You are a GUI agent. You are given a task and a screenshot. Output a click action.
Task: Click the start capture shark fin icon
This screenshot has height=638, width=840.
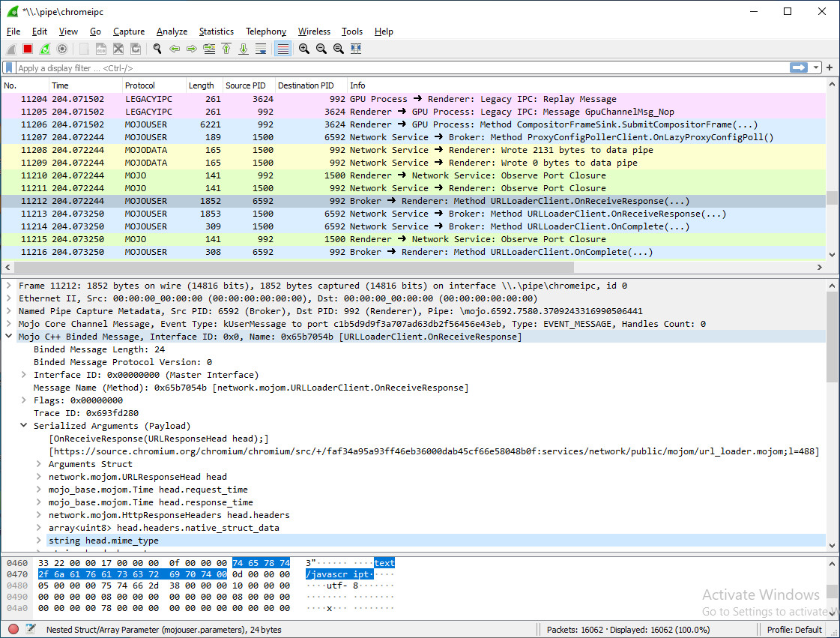click(10, 49)
